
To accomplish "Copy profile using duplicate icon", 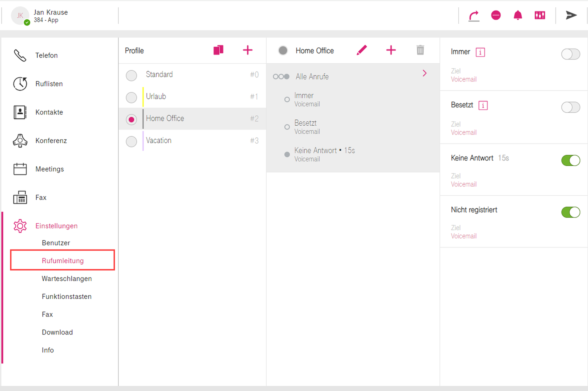I will [x=218, y=50].
